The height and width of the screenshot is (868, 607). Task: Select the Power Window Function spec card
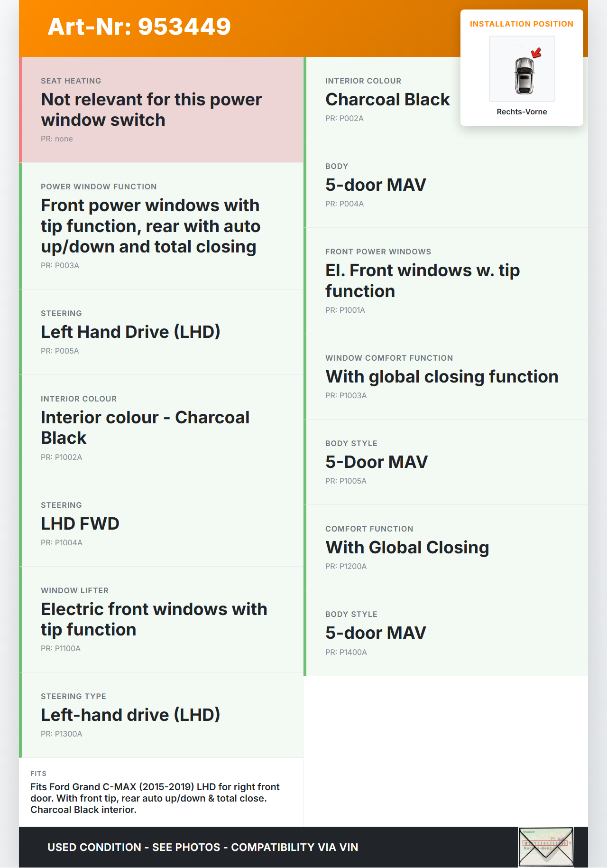[x=161, y=226]
